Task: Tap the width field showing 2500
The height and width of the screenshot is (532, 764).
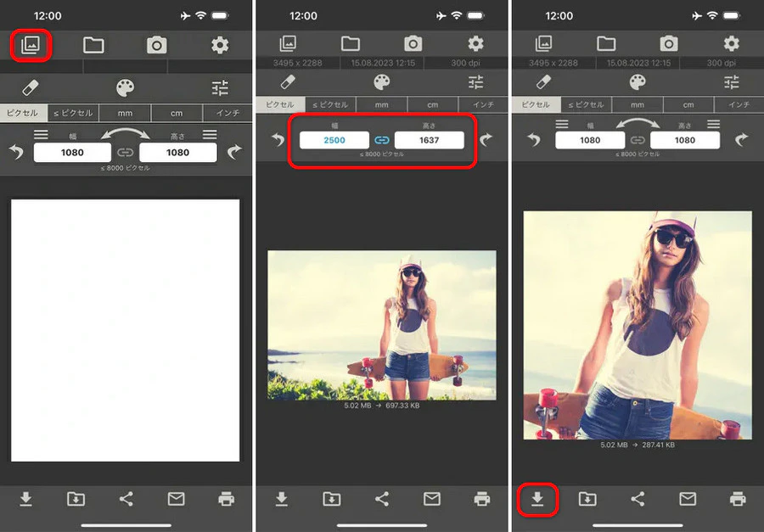Action: 334,140
